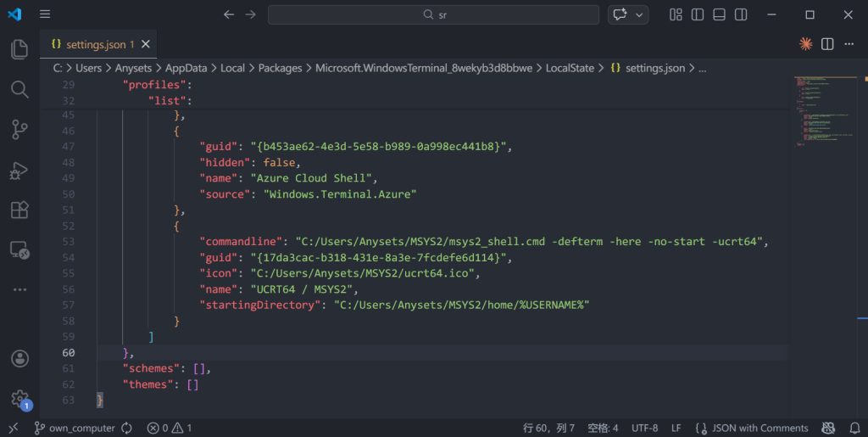Open the Run and Debug view
Viewport: 868px width, 437px height.
click(x=19, y=170)
